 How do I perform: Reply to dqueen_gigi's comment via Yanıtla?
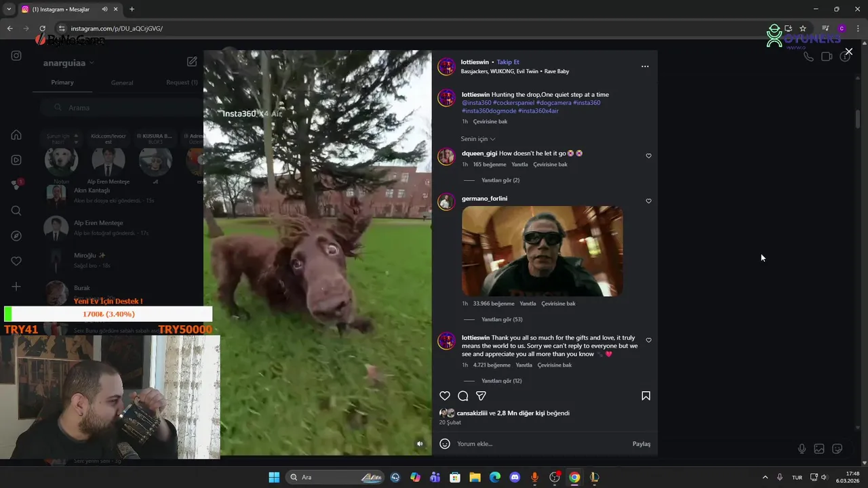(x=519, y=165)
